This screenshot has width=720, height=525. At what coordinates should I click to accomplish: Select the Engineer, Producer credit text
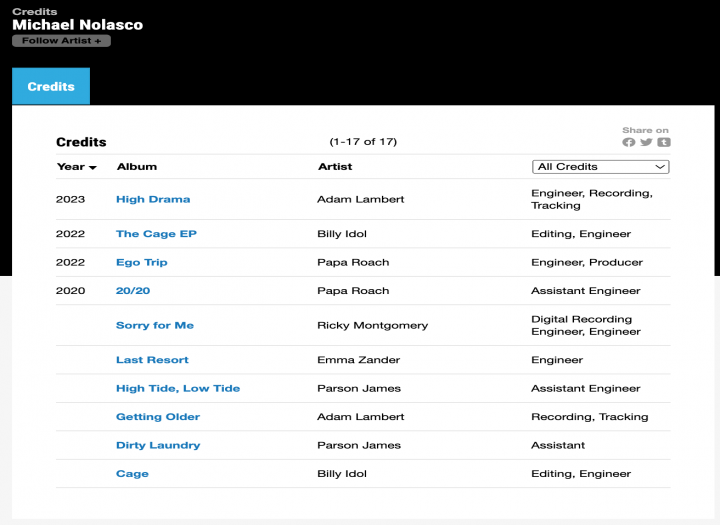point(587,262)
